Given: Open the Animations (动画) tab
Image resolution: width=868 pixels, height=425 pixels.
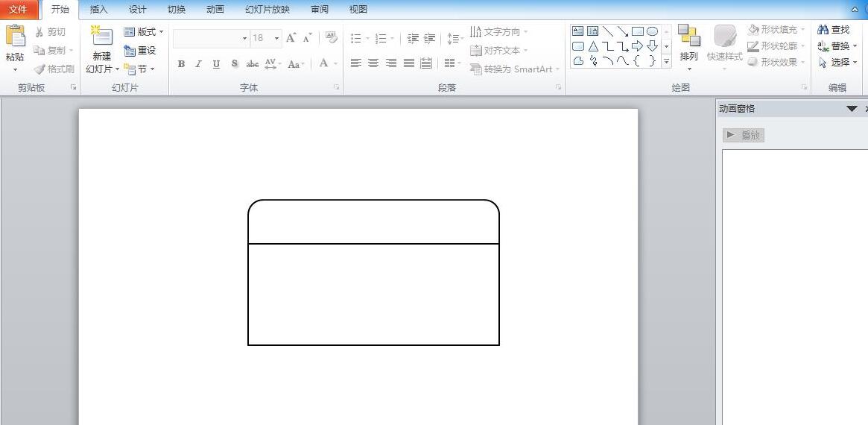Looking at the screenshot, I should 215,10.
